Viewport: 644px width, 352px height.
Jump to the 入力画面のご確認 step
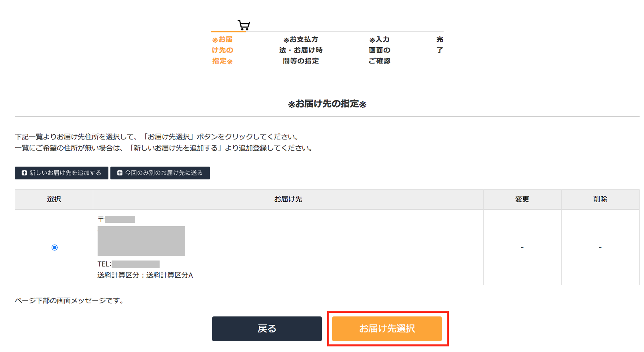tap(380, 50)
